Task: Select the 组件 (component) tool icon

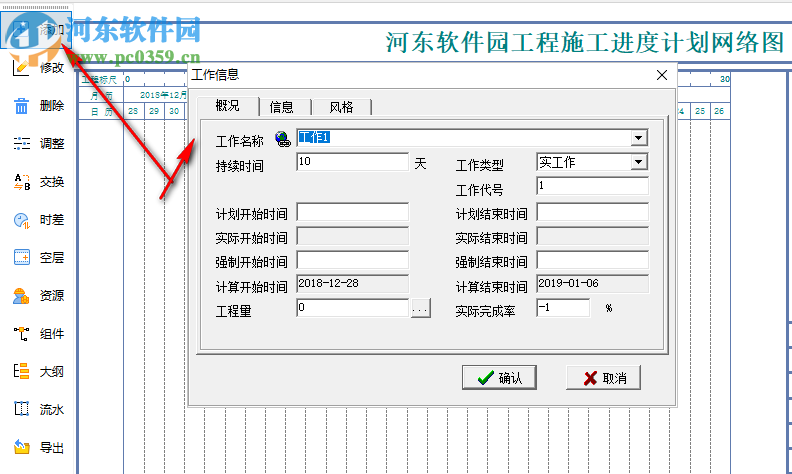Action: (21, 334)
